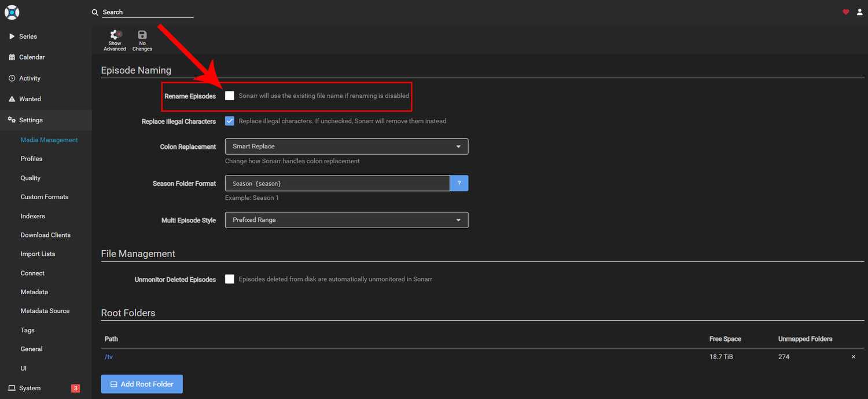Click the System red badge showing 3
The image size is (868, 399).
click(x=75, y=388)
